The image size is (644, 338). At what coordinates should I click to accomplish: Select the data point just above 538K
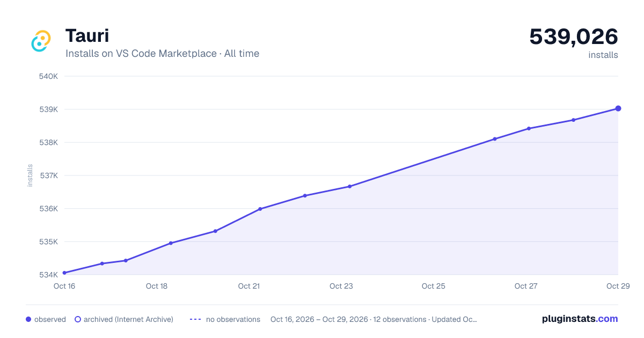point(495,139)
